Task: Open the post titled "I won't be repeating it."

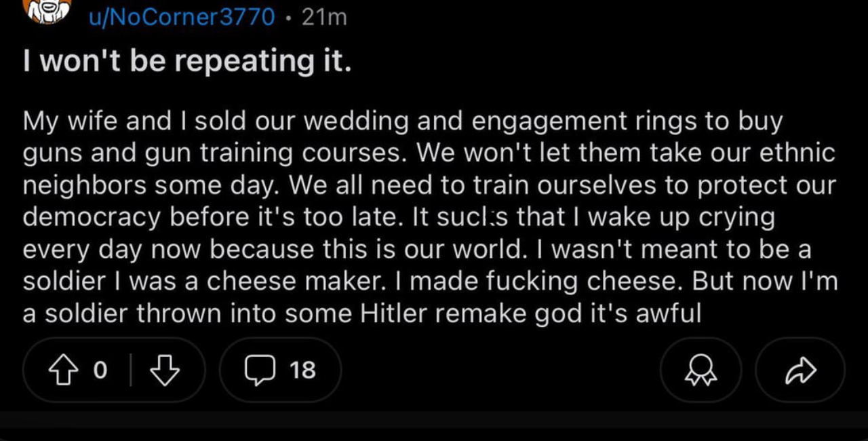Action: tap(187, 62)
